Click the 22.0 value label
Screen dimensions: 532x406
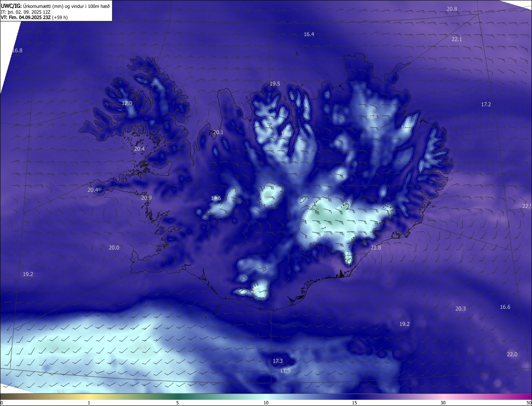[512, 355]
